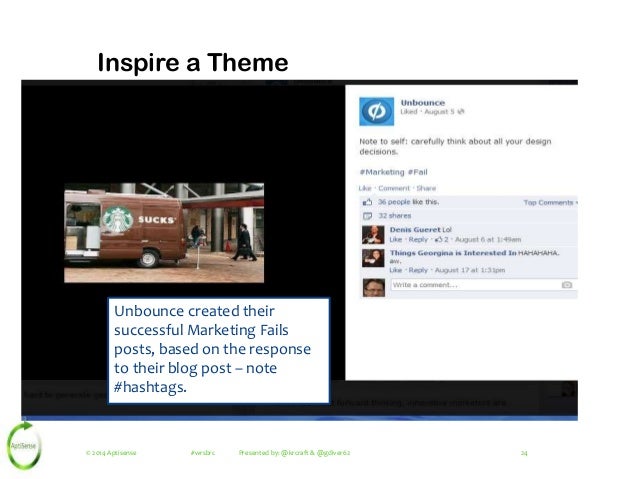Open the Starbucks van photo
This screenshot has height=479, width=638.
(164, 233)
